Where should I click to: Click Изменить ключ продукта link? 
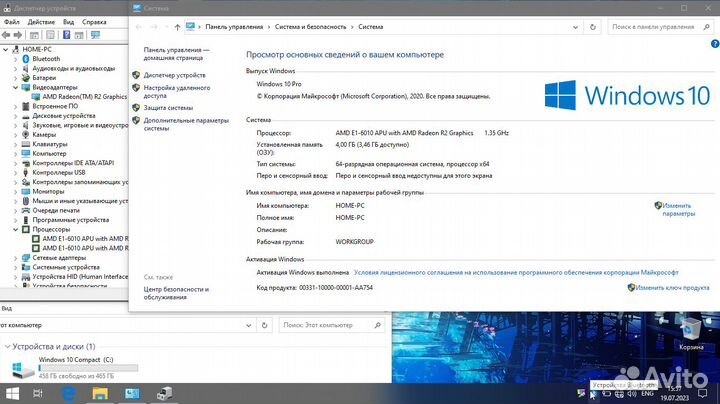click(672, 288)
